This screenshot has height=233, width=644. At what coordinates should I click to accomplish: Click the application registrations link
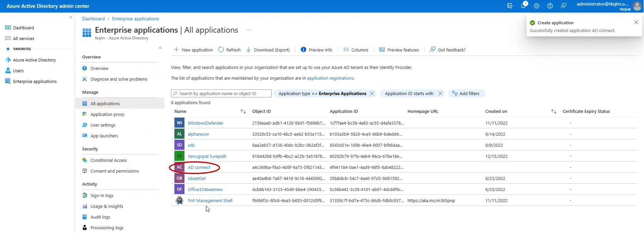(x=330, y=78)
